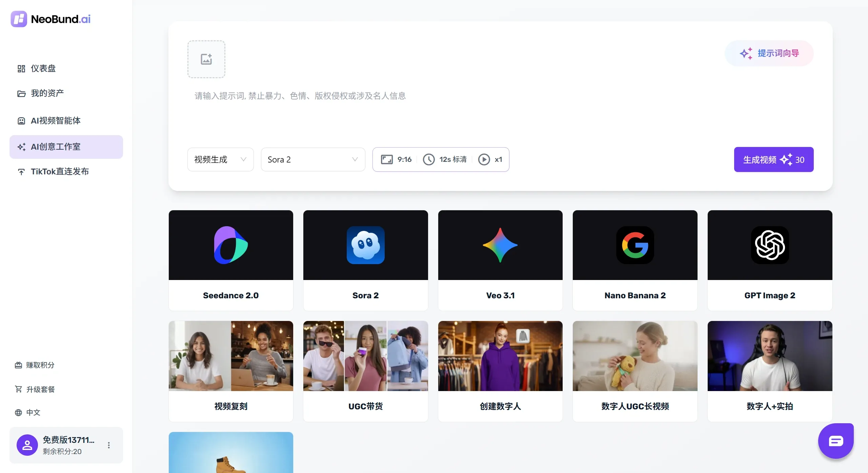Viewport: 868px width, 473px height.
Task: Click the 生成视频 button
Action: [773, 159]
